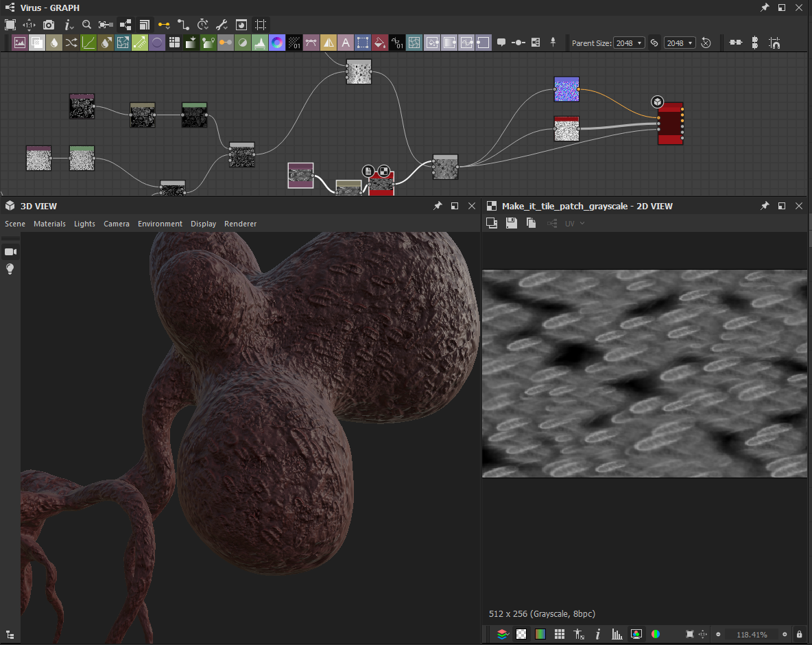The image size is (812, 645).
Task: Save the 2D view image with floppy icon
Action: [x=511, y=223]
